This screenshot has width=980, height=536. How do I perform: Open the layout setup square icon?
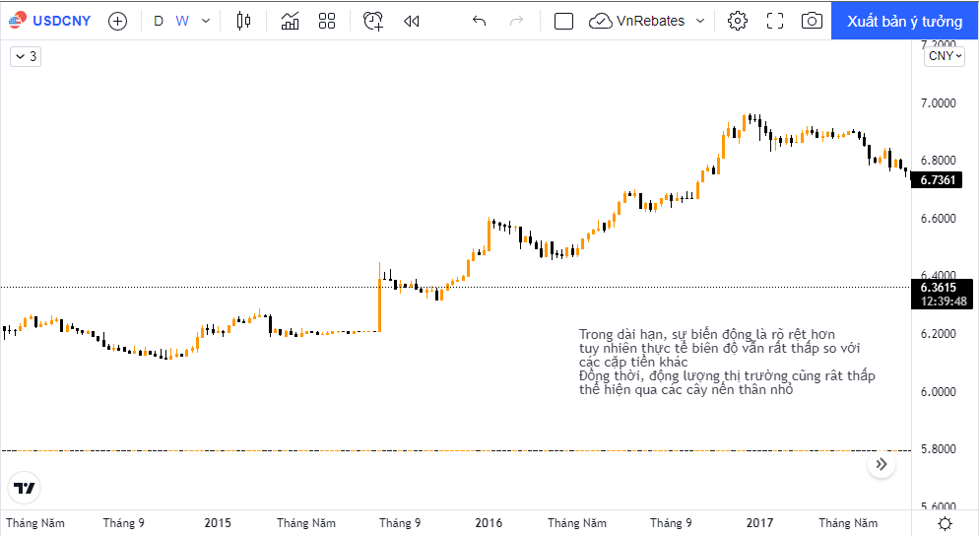(563, 22)
